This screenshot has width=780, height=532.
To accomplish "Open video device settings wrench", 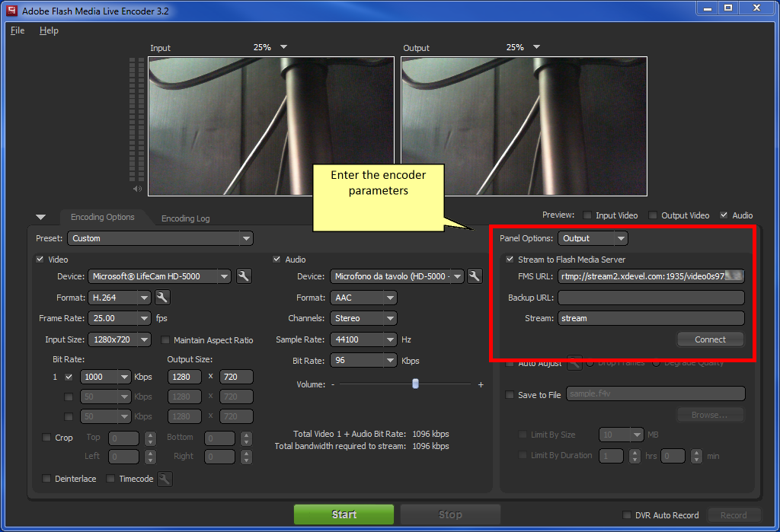I will coord(243,276).
